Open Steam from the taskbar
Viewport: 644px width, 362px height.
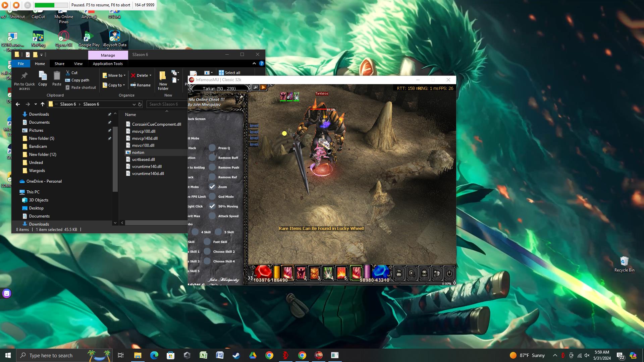point(236,355)
